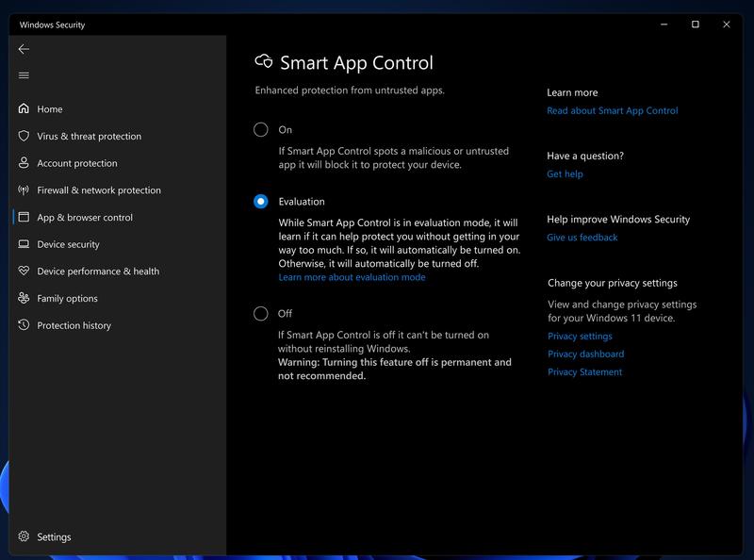View Protection history
Image resolution: width=754 pixels, height=560 pixels.
[74, 325]
